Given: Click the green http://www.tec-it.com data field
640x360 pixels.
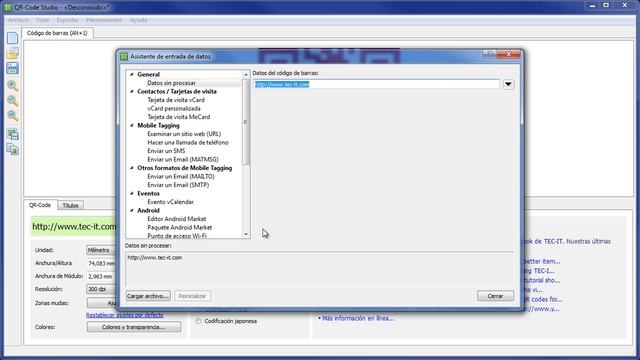Looking at the screenshot, I should [73, 227].
